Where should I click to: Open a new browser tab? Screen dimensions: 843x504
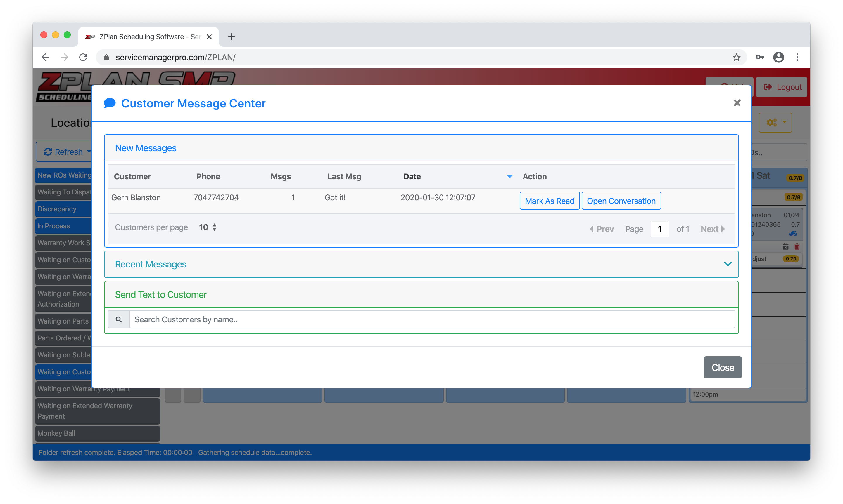pyautogui.click(x=231, y=37)
